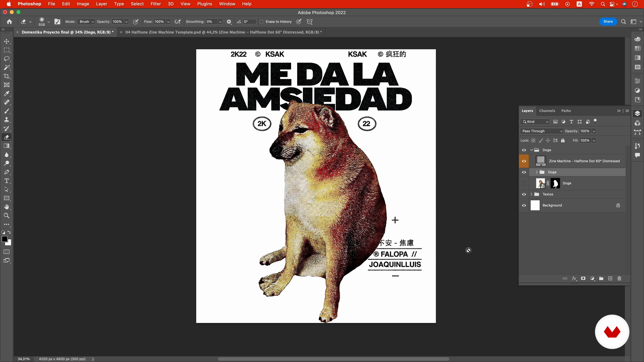Select the Spot Healing Brush tool

click(x=7, y=102)
